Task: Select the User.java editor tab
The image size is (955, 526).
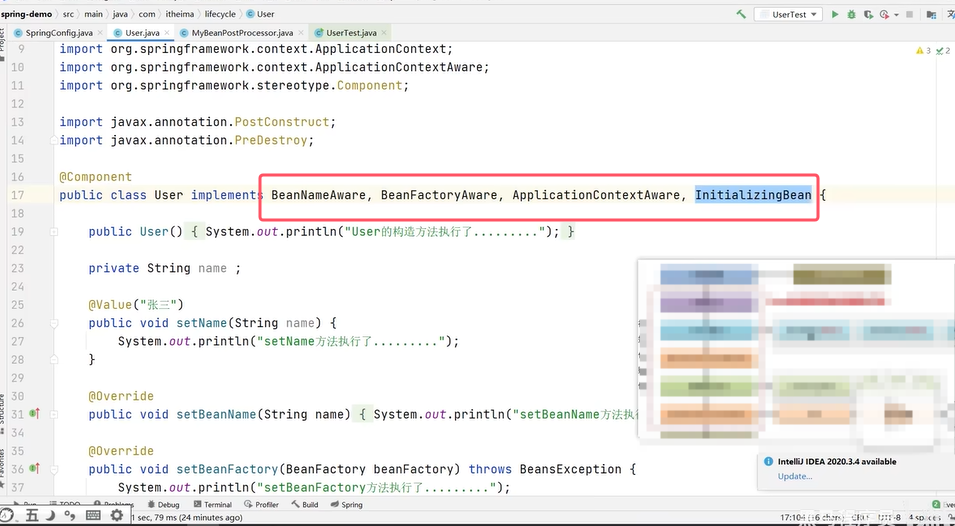Action: [140, 33]
